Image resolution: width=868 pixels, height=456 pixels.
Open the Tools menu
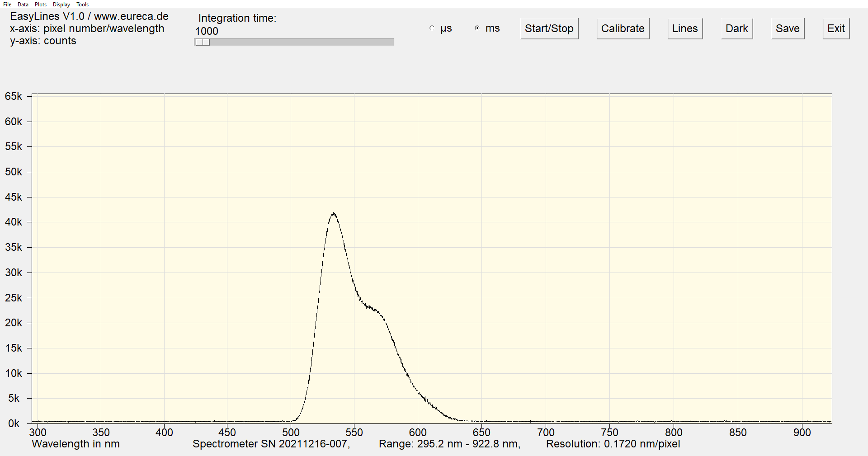[82, 4]
